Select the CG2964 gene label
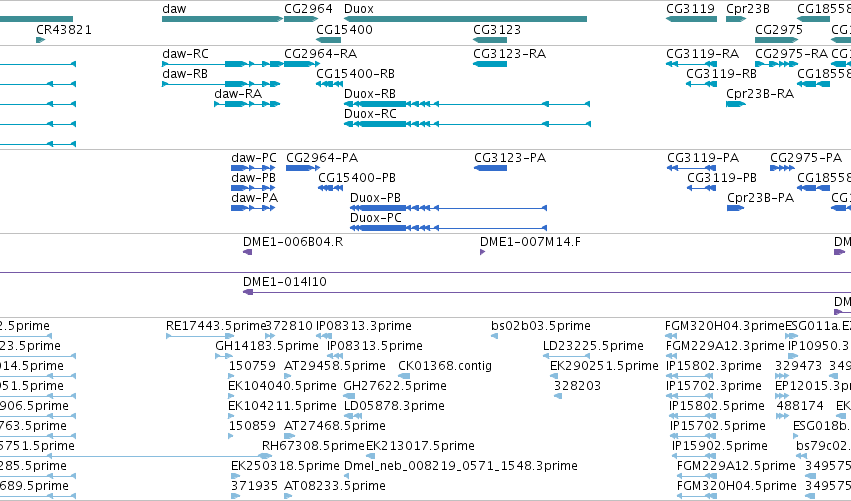Viewport: 851px width, 501px height. (x=308, y=9)
